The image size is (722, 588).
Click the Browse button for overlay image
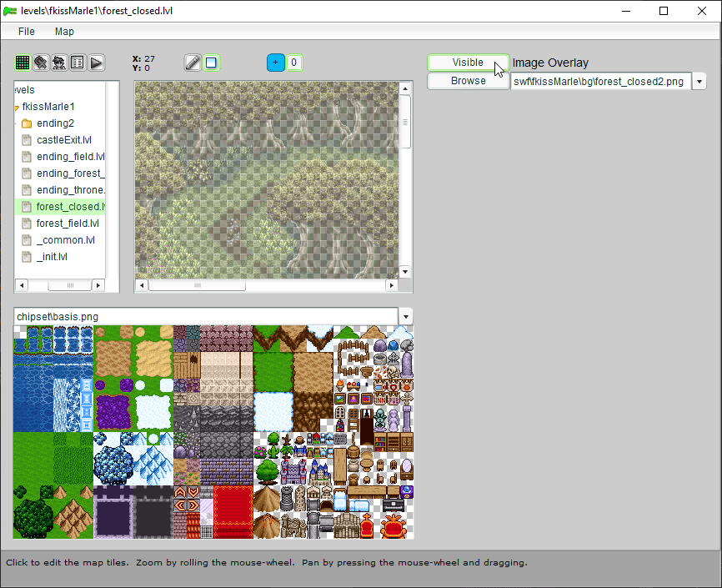468,80
